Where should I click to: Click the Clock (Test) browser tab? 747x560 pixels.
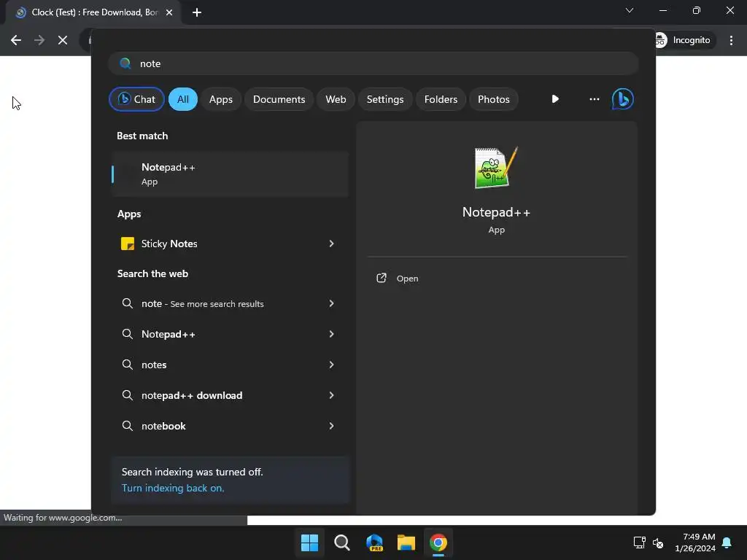(93, 12)
